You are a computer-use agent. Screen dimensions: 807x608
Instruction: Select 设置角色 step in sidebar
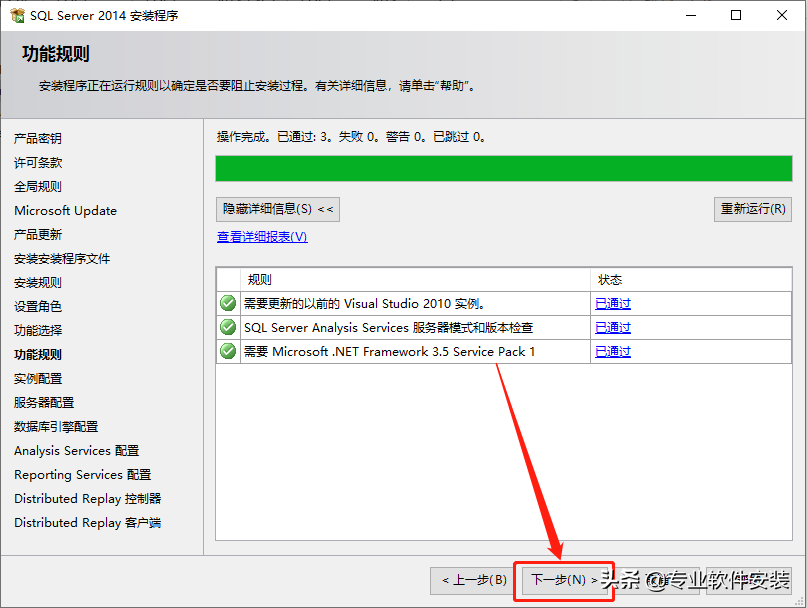pyautogui.click(x=38, y=306)
